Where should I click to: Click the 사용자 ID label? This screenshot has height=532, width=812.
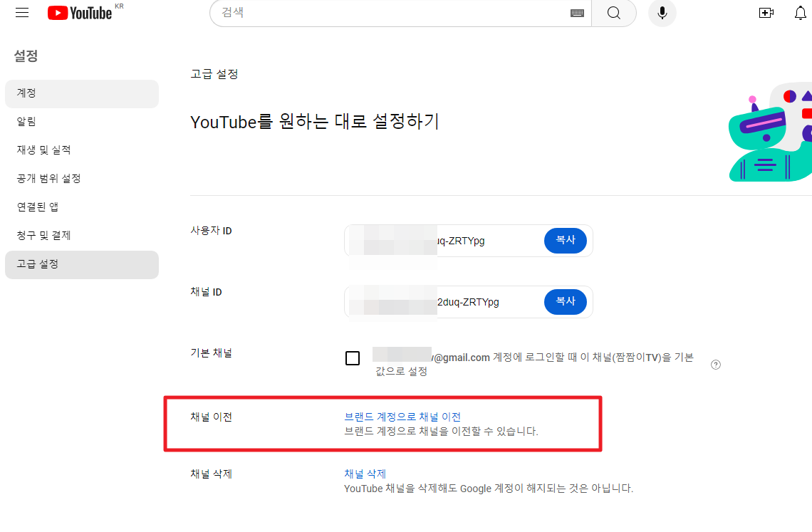coord(212,231)
